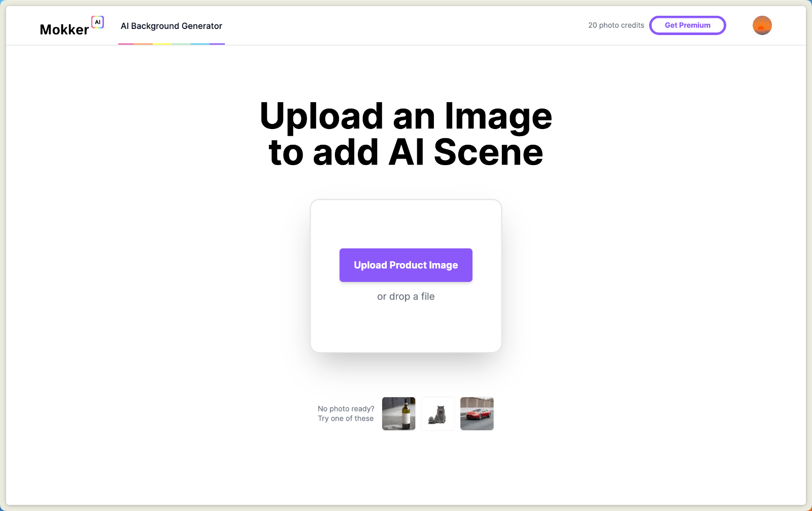Click the 'Upload an Image' heading line
The height and width of the screenshot is (511, 812).
(x=405, y=116)
